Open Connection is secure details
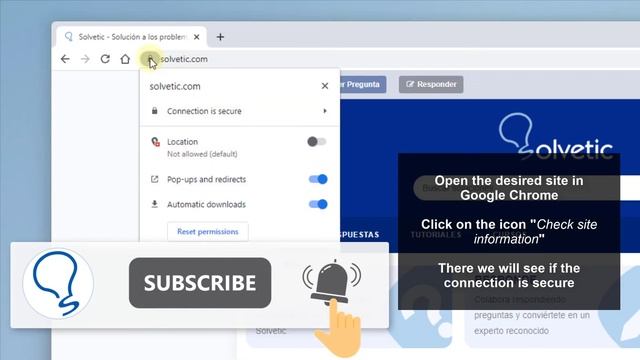Image resolution: width=640 pixels, height=360 pixels. point(239,111)
